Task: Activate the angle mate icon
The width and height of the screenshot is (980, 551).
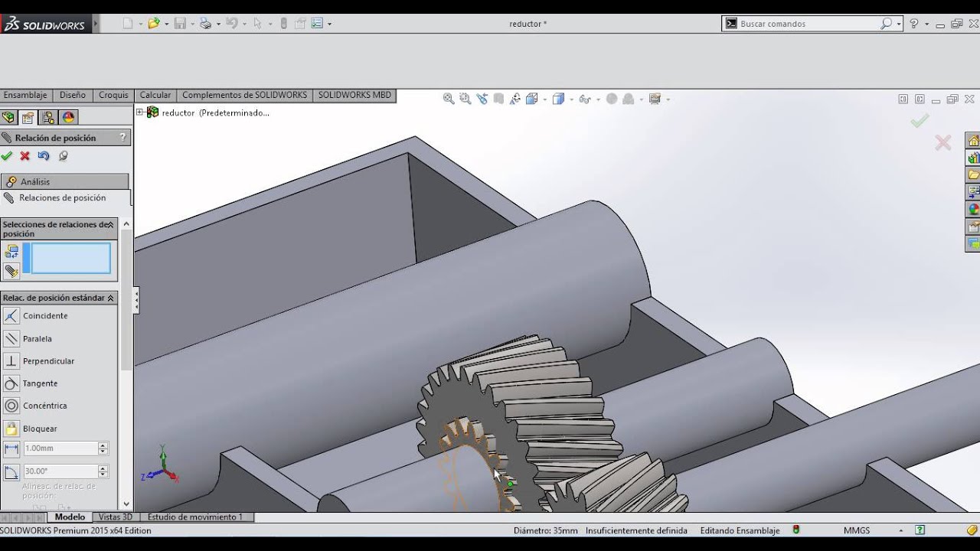Action: [11, 472]
